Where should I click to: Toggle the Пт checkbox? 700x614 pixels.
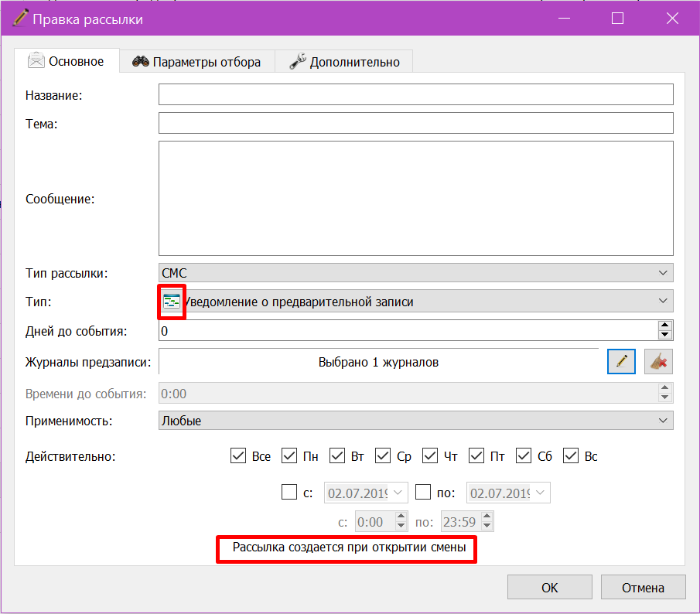tap(476, 456)
